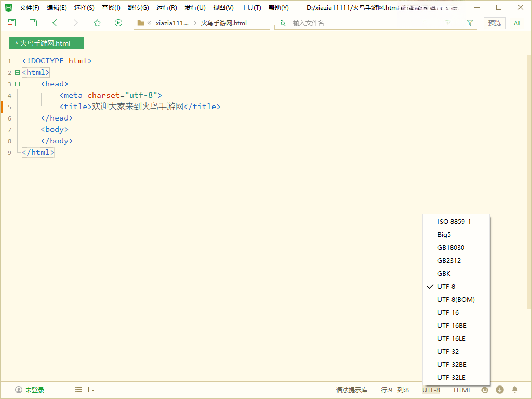Open the terminal icon in status bar
The height and width of the screenshot is (399, 532).
pyautogui.click(x=91, y=390)
